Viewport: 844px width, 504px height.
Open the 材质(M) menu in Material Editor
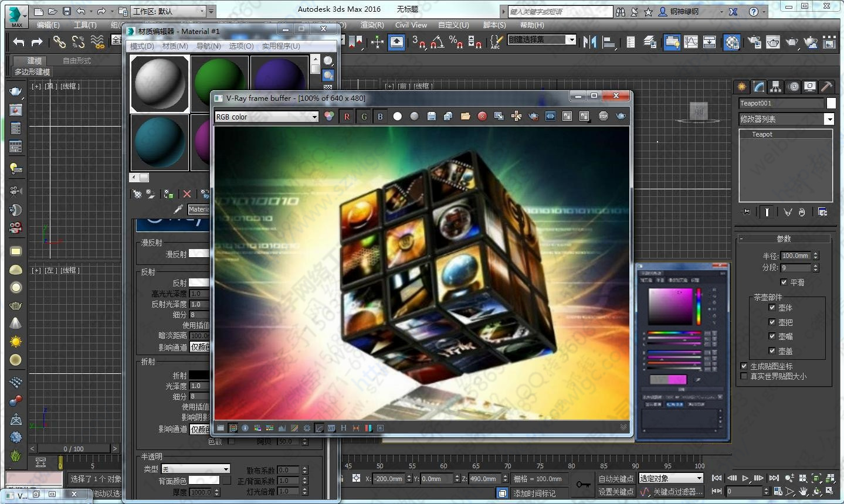click(x=175, y=46)
